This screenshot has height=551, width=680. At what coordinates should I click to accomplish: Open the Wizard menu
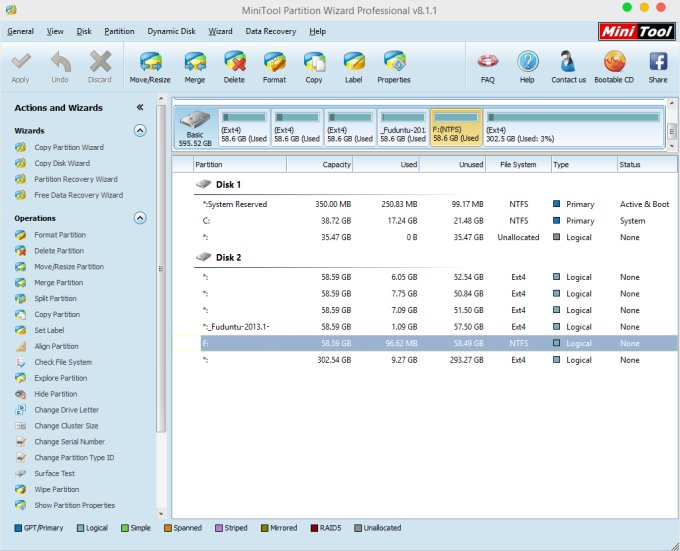click(220, 31)
